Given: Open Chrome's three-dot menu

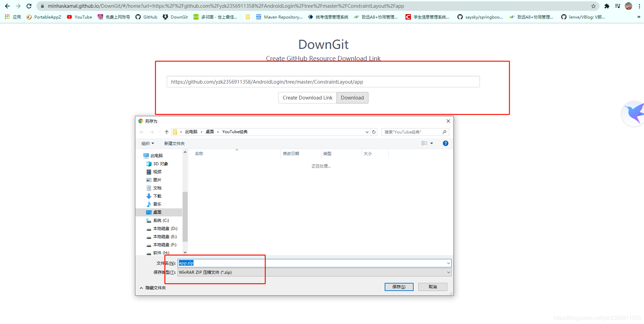Looking at the screenshot, I should [x=639, y=6].
